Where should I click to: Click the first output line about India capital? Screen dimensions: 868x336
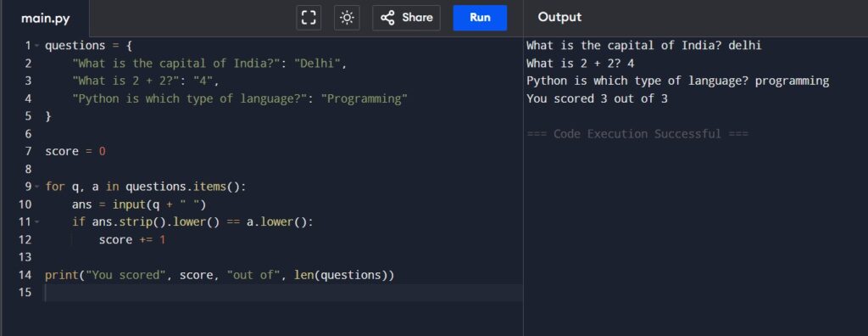(644, 46)
